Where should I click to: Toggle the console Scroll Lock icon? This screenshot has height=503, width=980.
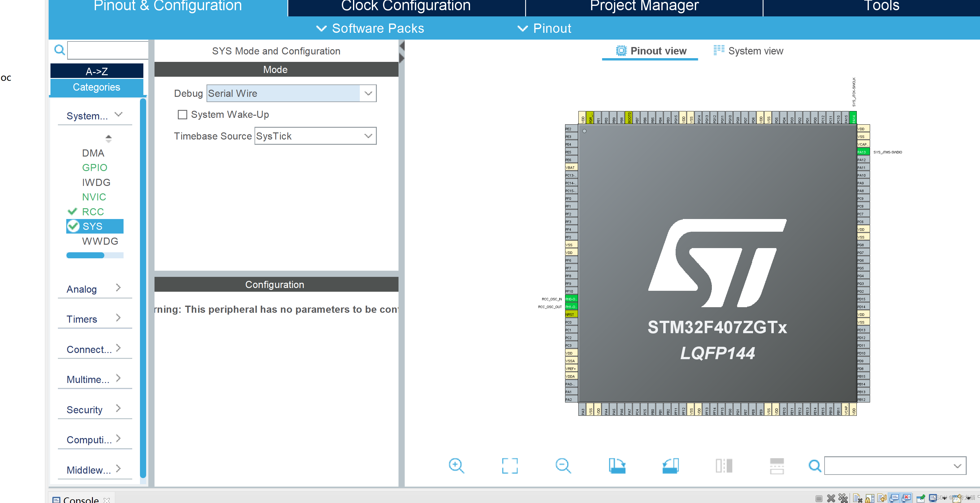pos(870,498)
